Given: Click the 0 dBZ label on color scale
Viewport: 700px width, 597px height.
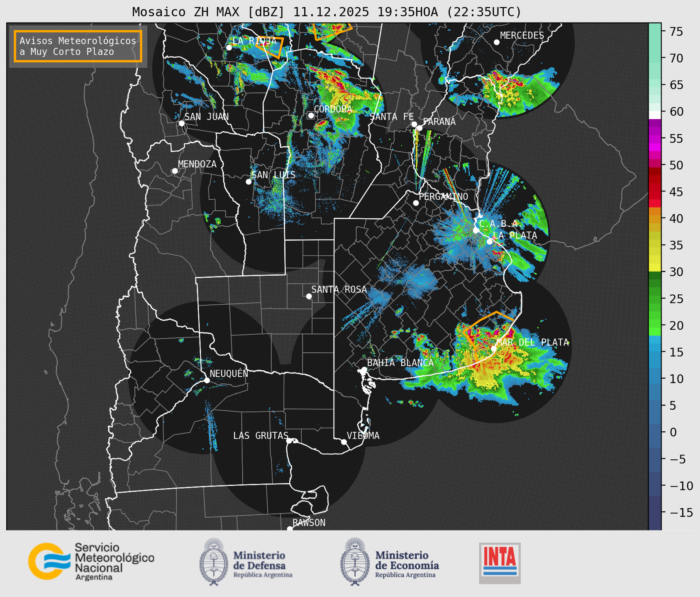Looking at the screenshot, I should 673,432.
